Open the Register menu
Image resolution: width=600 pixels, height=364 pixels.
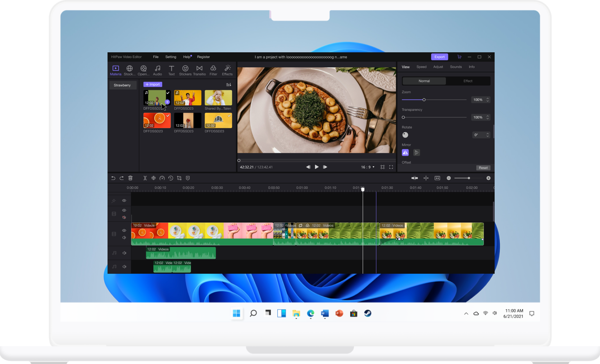203,57
